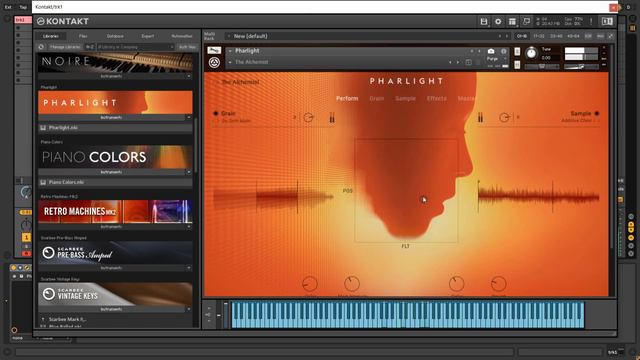Screen dimensions: 640x360
Task: Click the Kontakt logo in header
Action: tap(63, 21)
